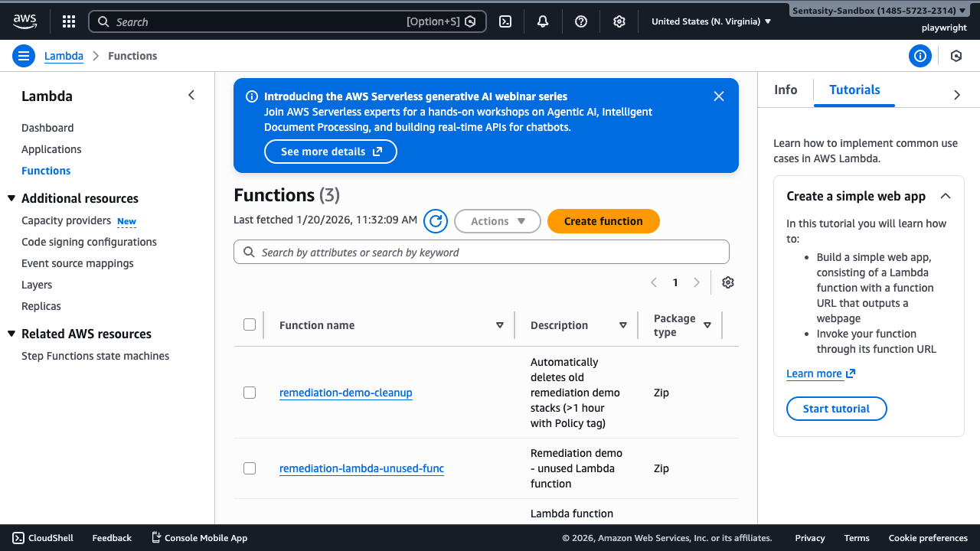Launch CloudShell from top navigation bar
Viewport: 980px width, 551px height.
[505, 21]
